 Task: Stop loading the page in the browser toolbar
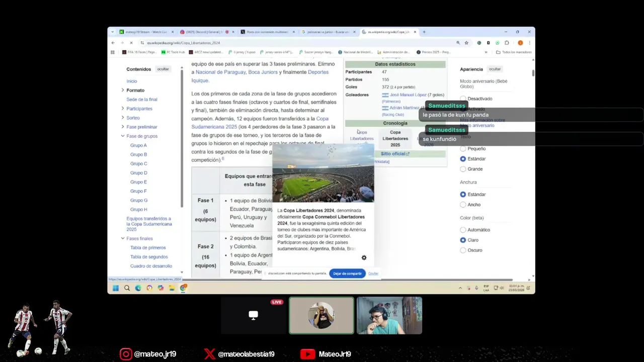(131, 43)
